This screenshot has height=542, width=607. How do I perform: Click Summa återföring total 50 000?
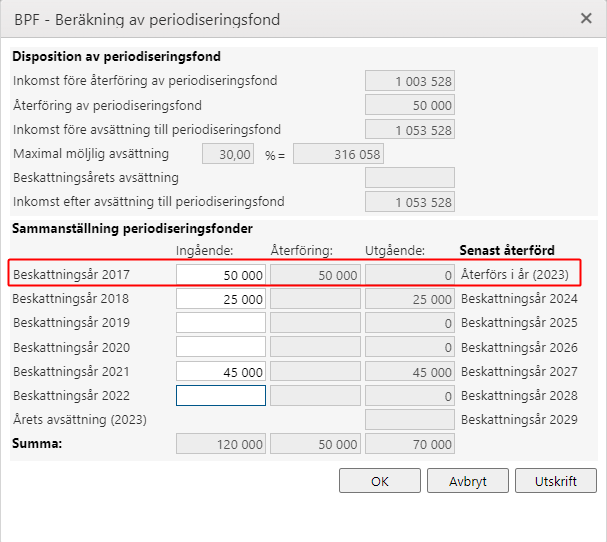[316, 444]
